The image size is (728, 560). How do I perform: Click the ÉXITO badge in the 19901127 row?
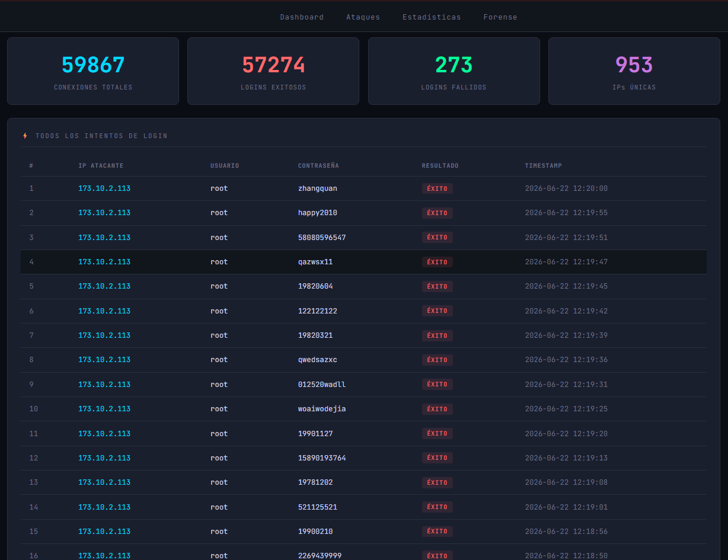438,434
